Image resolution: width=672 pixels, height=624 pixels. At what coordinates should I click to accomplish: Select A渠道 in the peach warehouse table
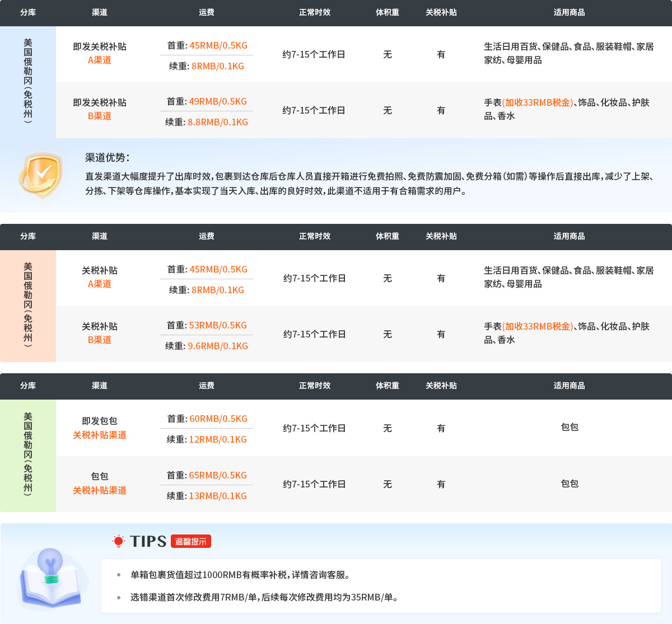99,284
